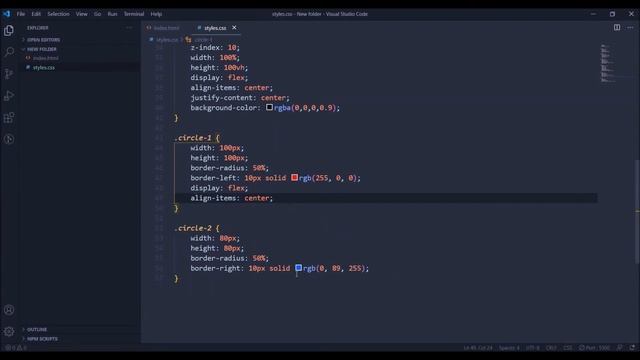Click the rgba(0,0,0,0.9) color swatch
Image resolution: width=640 pixels, height=360 pixels.
(x=269, y=107)
